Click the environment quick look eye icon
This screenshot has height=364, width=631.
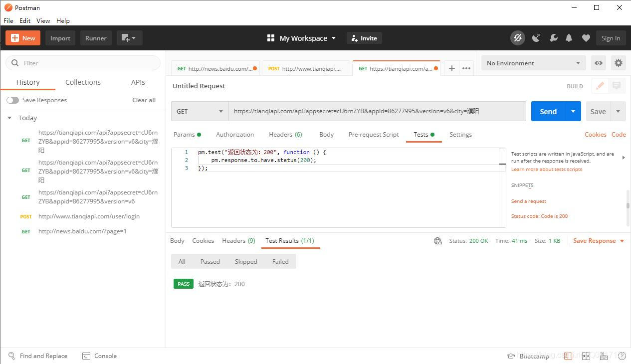[x=599, y=63]
